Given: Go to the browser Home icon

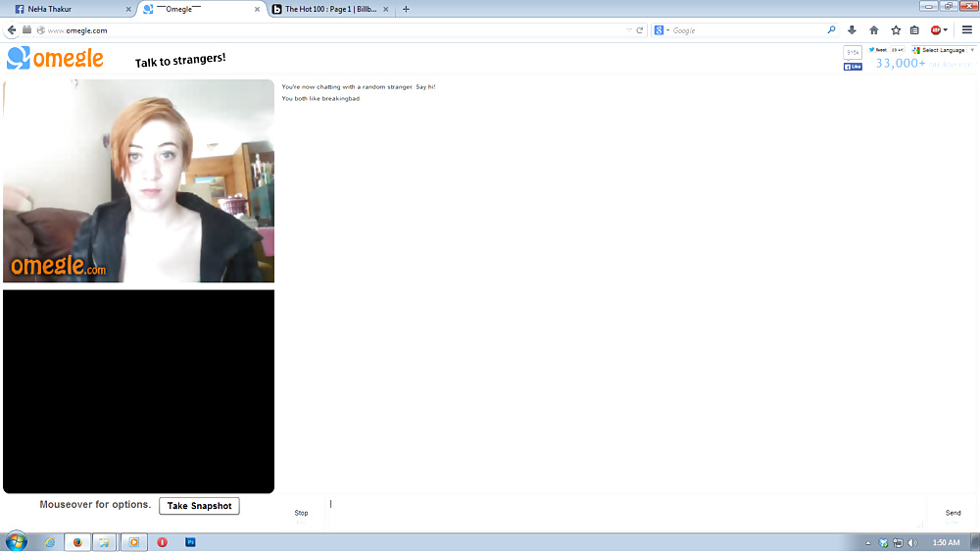Looking at the screenshot, I should [x=874, y=30].
